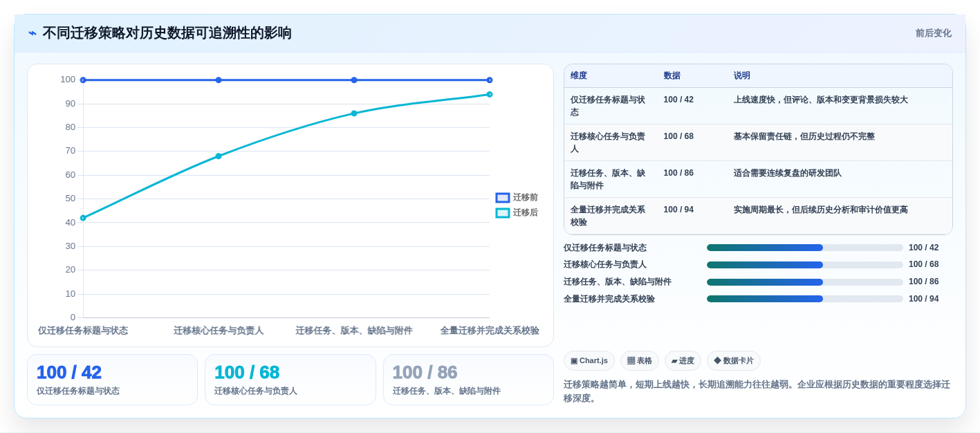
Task: Click table value 100 / 68
Action: (678, 136)
